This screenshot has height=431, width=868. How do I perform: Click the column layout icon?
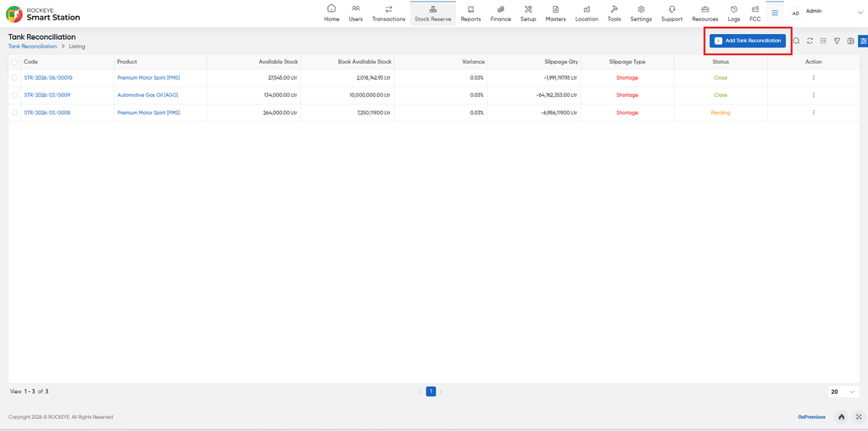(850, 41)
